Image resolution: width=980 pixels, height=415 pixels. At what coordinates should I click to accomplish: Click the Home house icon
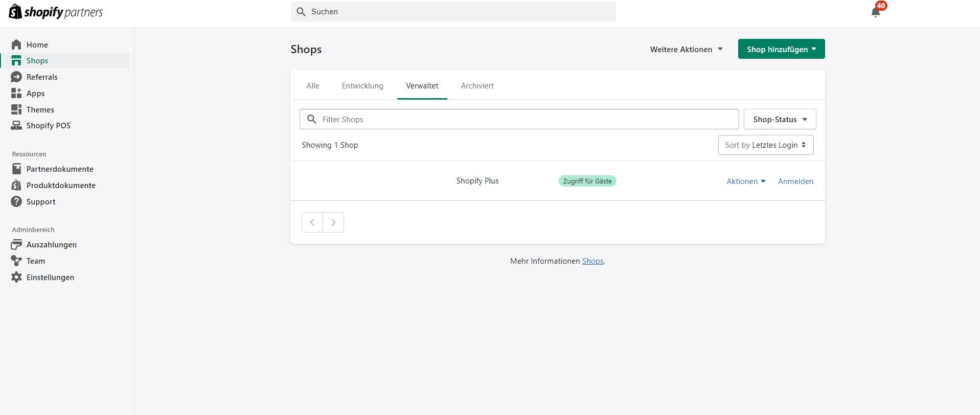16,44
